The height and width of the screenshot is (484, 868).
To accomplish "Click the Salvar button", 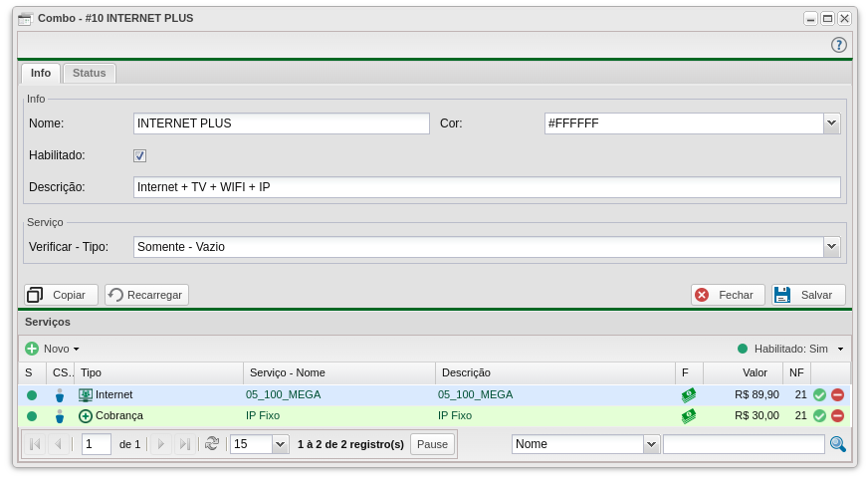I will (808, 295).
